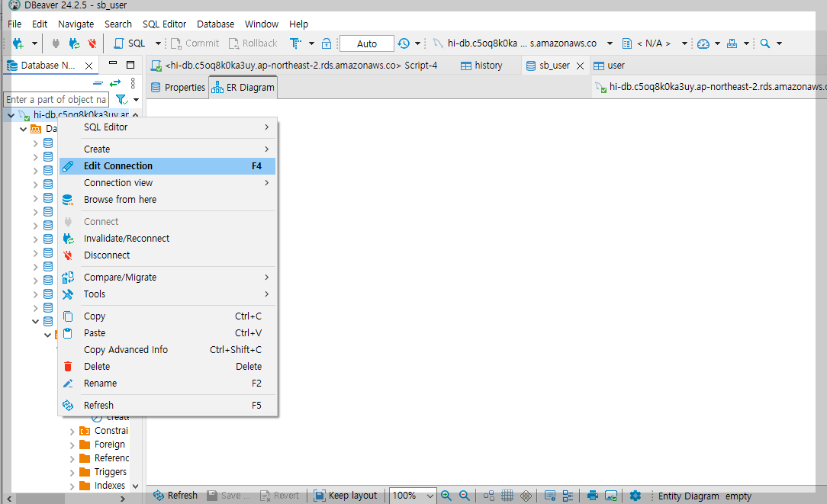Click the Zoom Out icon in diagram toolbar
This screenshot has height=504, width=827.
click(x=464, y=496)
